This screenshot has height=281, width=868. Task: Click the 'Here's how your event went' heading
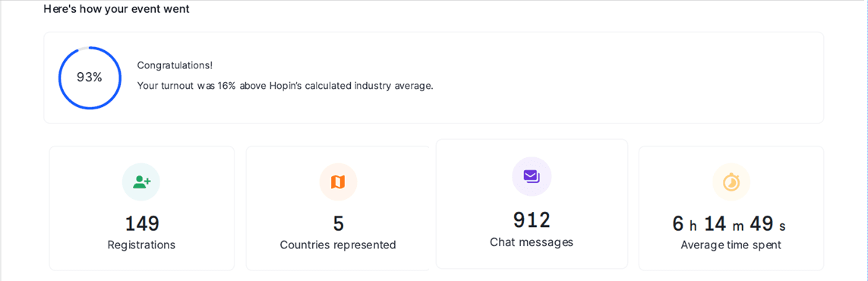click(116, 9)
